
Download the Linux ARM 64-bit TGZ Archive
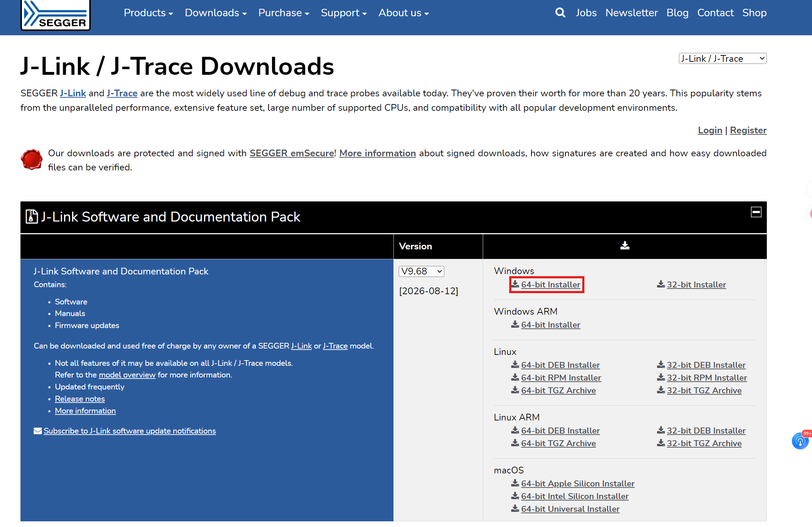pyautogui.click(x=554, y=443)
